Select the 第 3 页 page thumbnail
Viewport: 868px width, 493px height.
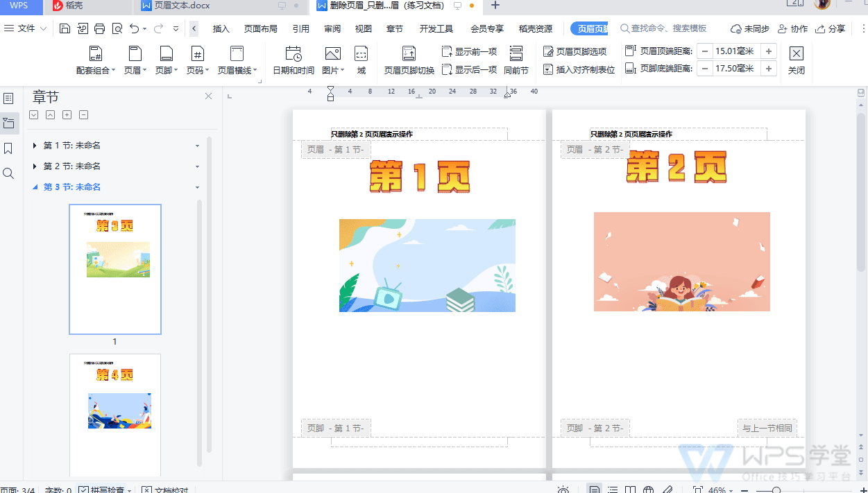115,269
